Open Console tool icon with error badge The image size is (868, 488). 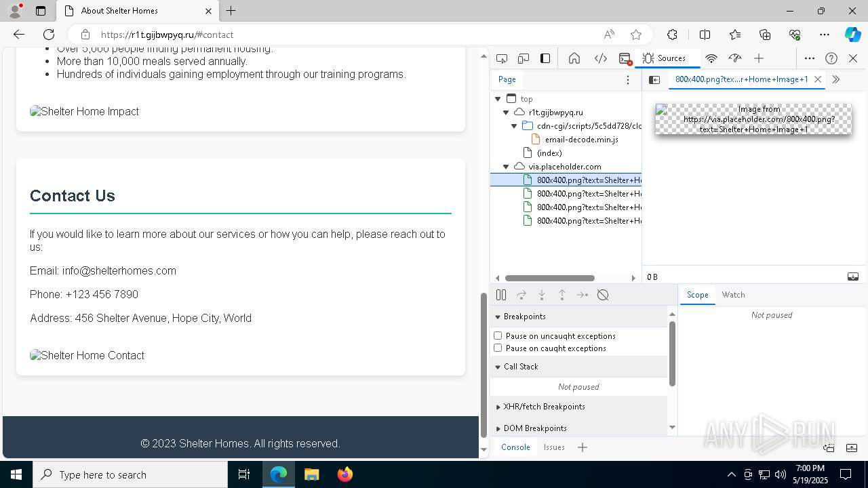coord(625,58)
